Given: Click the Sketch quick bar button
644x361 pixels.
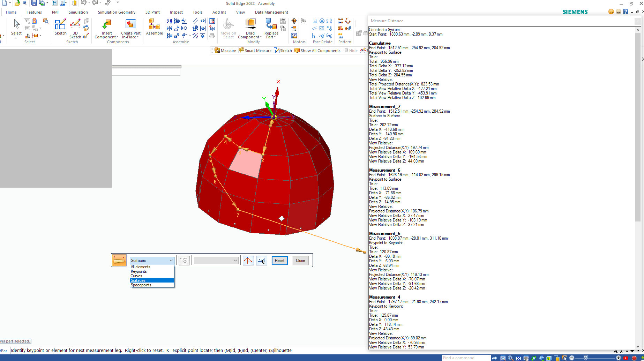Looking at the screenshot, I should [x=283, y=51].
